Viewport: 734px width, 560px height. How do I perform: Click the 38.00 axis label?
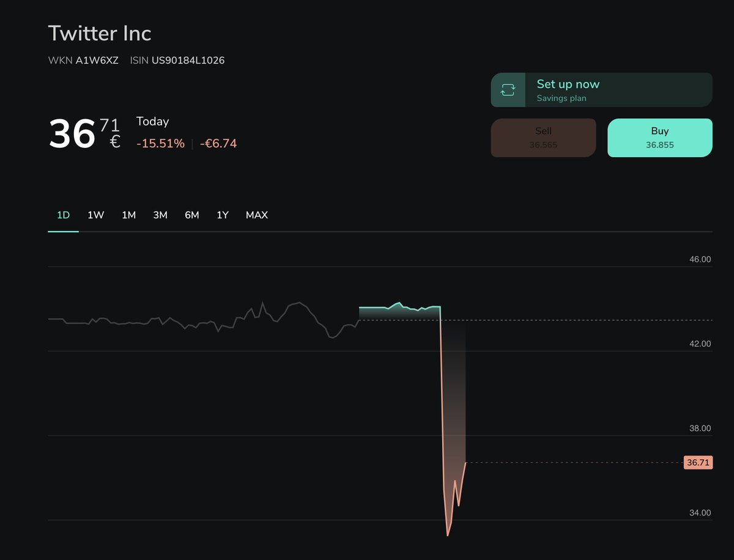tap(700, 428)
